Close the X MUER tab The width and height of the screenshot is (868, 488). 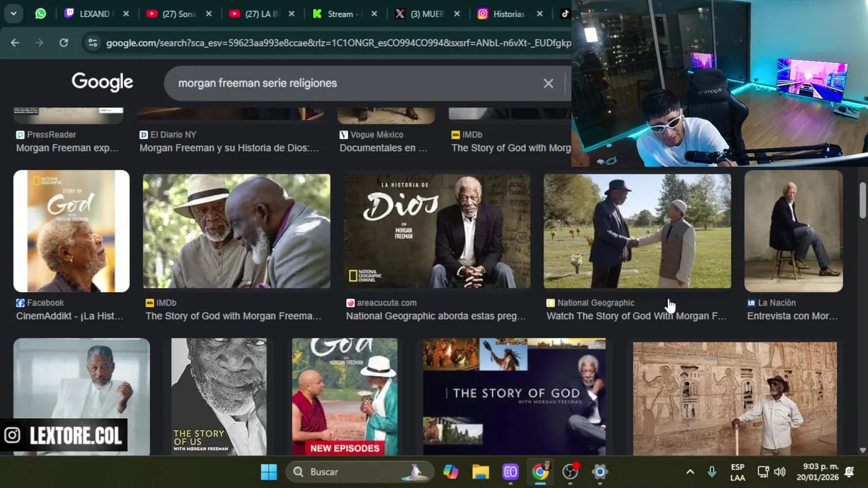coord(456,14)
